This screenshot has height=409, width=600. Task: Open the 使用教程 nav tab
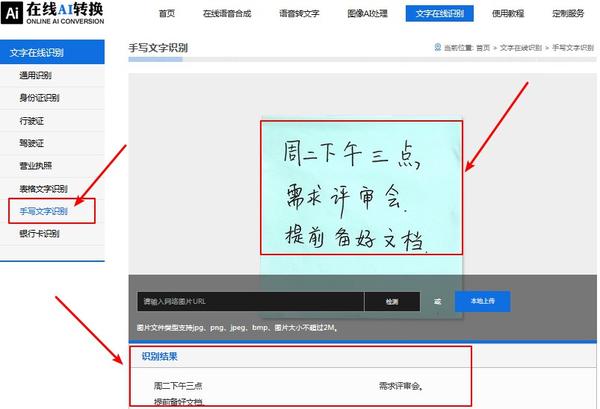tap(508, 13)
